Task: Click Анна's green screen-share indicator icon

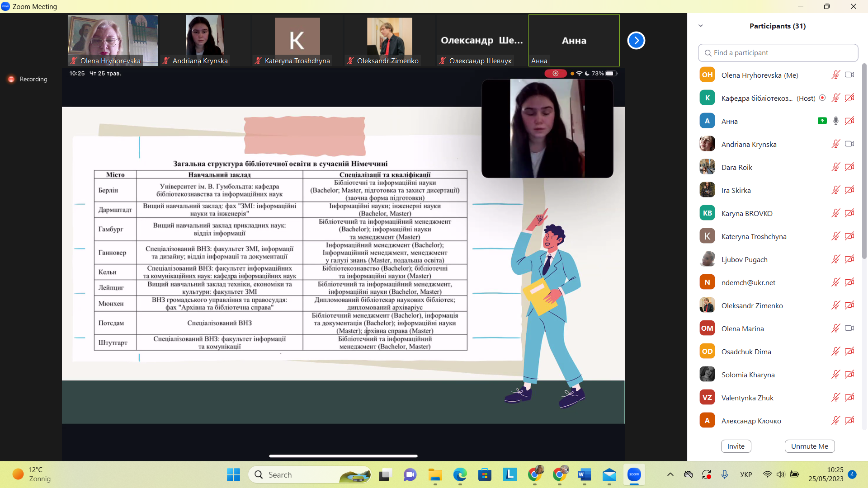Action: tap(822, 121)
